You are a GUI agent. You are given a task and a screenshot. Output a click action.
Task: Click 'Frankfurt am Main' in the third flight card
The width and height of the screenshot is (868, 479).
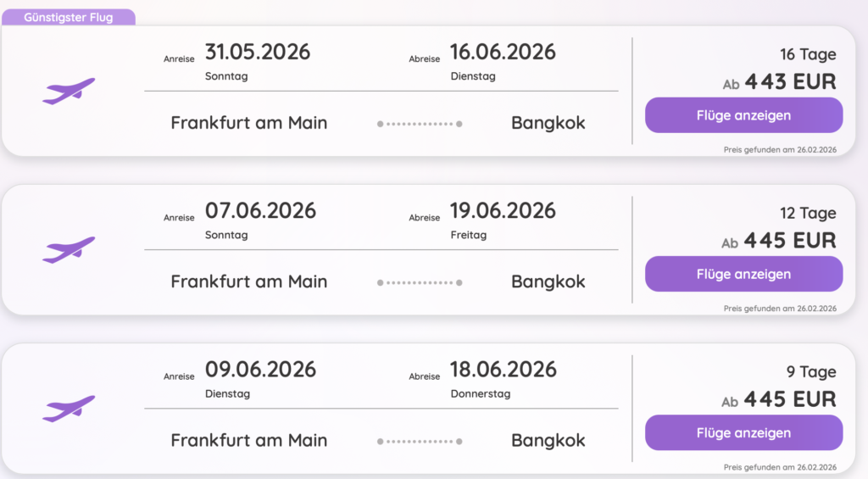click(x=249, y=440)
